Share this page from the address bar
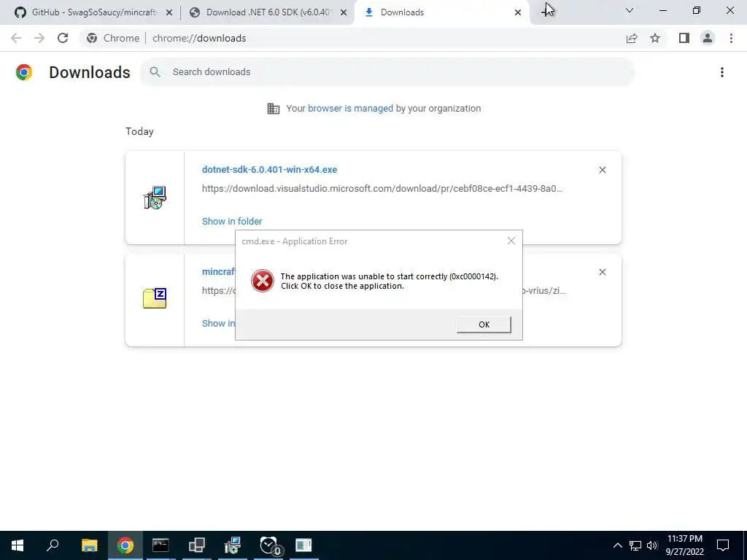Image resolution: width=747 pixels, height=560 pixels. pos(632,38)
